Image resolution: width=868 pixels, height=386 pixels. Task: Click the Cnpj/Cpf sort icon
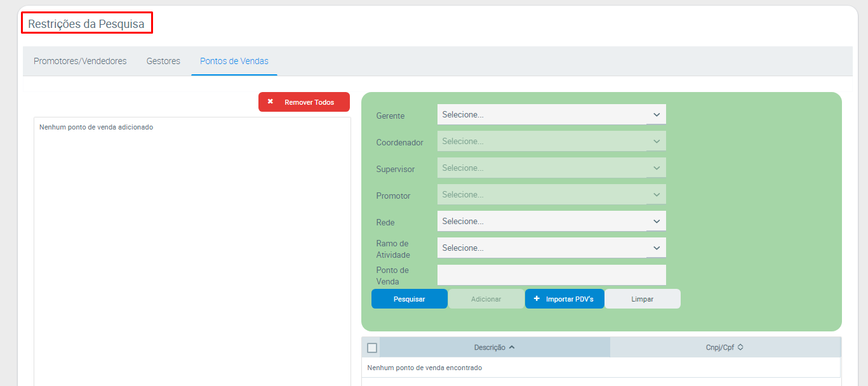[x=740, y=347]
